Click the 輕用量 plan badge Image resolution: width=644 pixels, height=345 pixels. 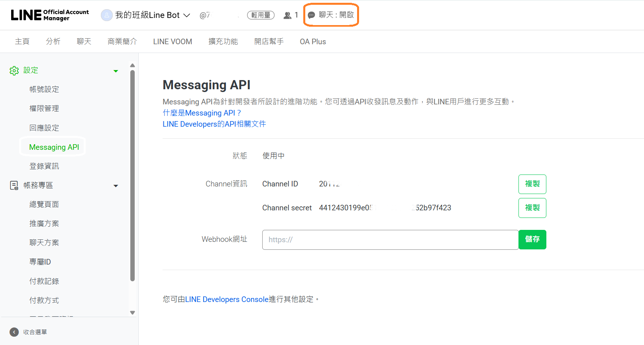pos(261,15)
